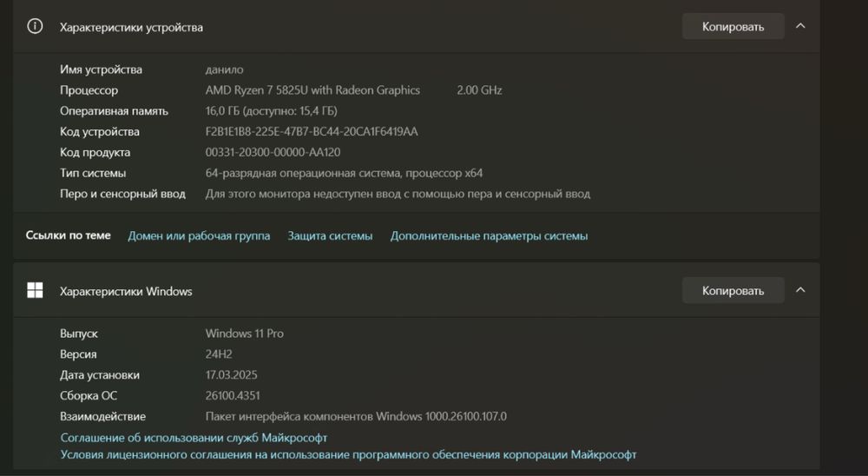Select the version value 24H2

click(219, 354)
